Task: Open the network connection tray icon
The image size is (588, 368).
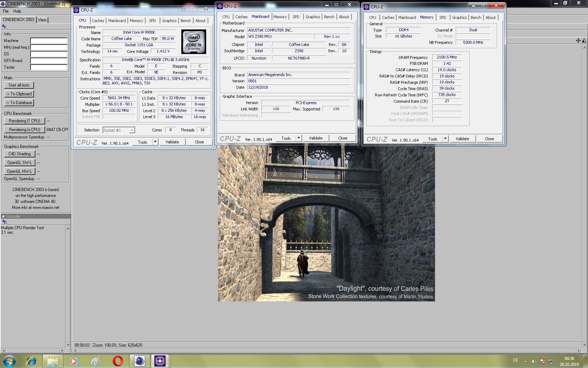Action: 551,361
